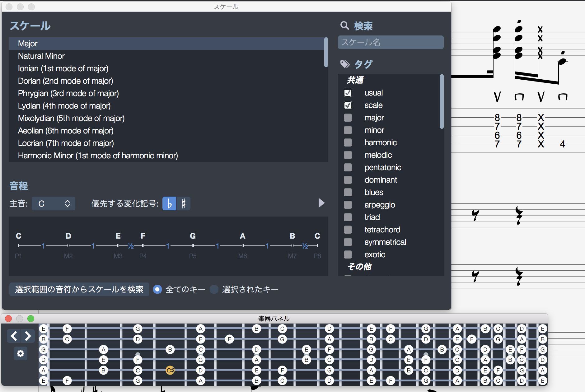The image size is (585, 392).
Task: Click the tag list scrollbar
Action: 442,101
